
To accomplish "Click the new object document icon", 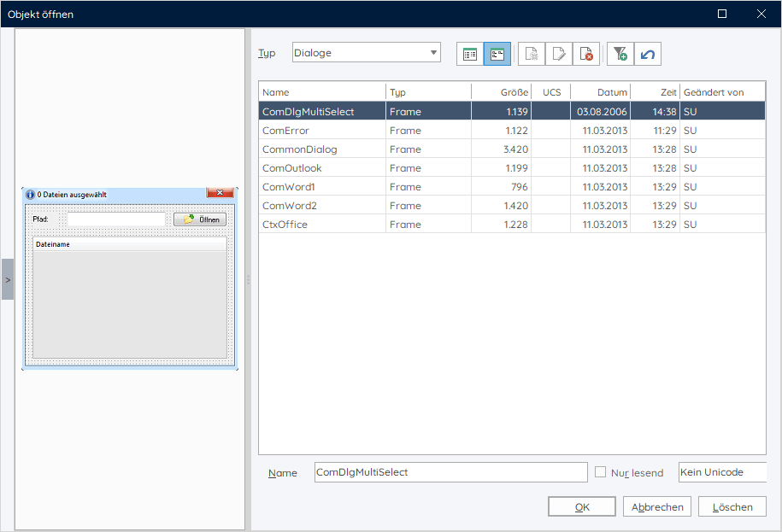I will (532, 54).
